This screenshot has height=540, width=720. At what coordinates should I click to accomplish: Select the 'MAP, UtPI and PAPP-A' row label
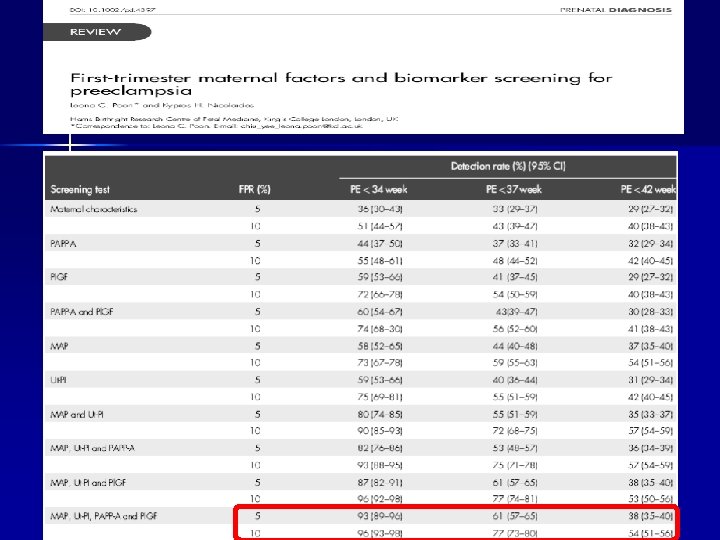tap(93, 448)
